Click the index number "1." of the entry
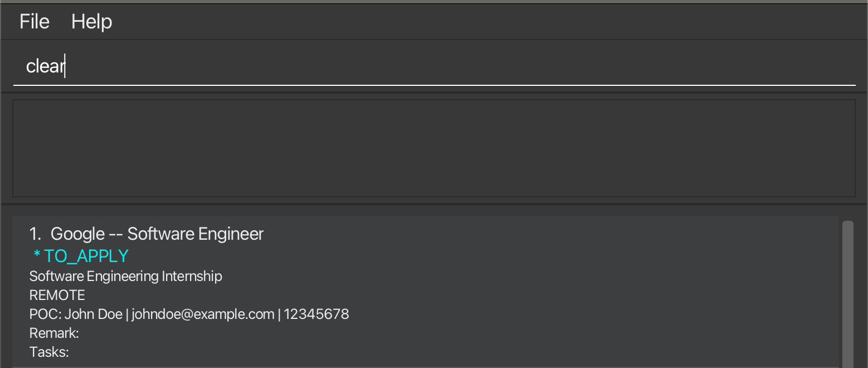Viewport: 868px width, 368px height. (x=35, y=234)
